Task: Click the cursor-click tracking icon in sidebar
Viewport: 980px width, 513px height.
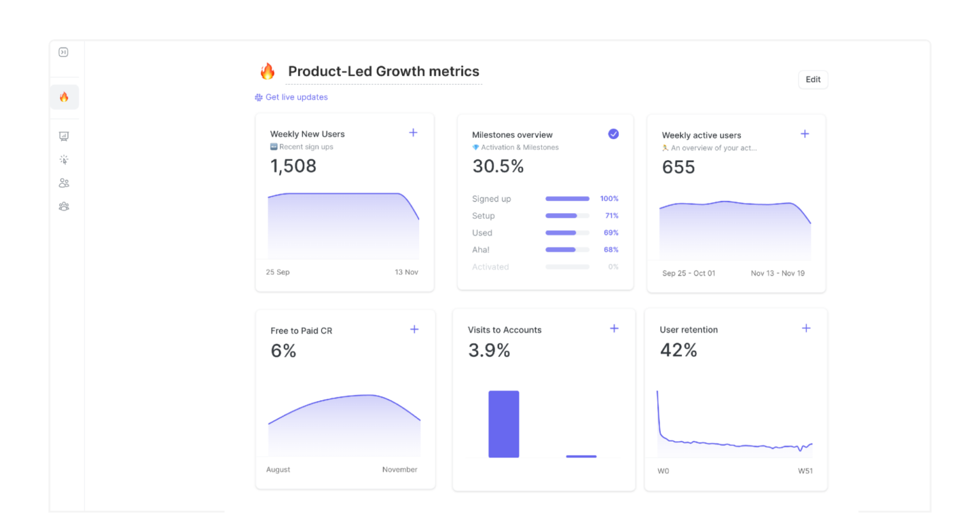Action: pos(64,160)
